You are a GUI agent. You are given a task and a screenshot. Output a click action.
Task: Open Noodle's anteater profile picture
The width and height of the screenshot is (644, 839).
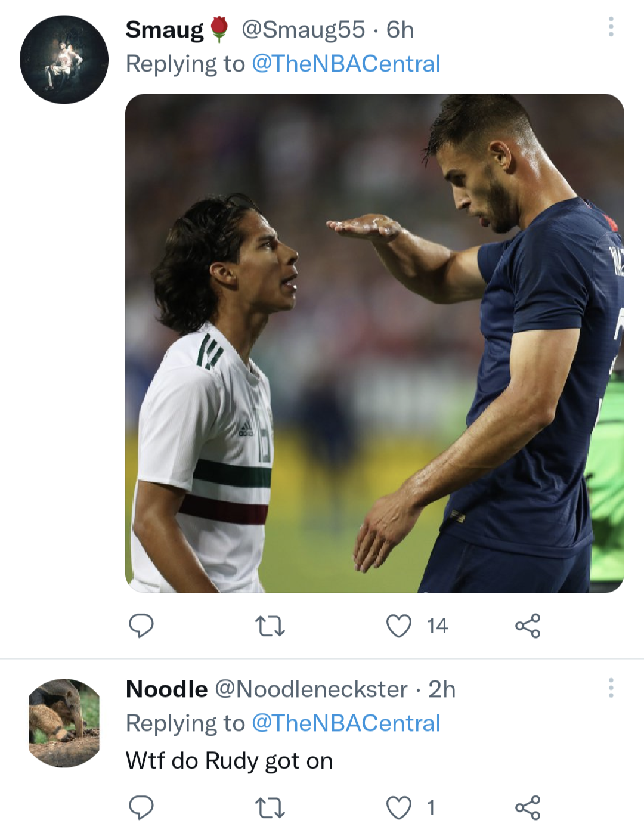pyautogui.click(x=64, y=722)
